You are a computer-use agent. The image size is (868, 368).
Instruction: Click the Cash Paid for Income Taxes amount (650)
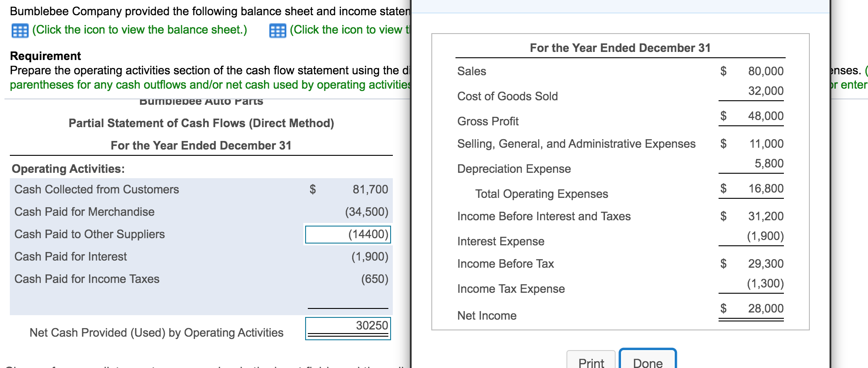coord(374,279)
